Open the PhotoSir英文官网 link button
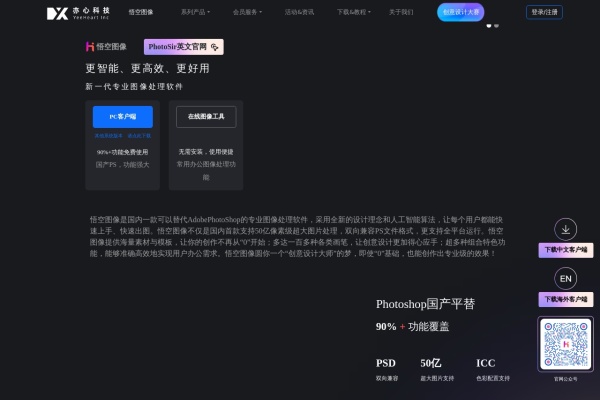Viewport: 600px width, 400px height. pyautogui.click(x=184, y=47)
